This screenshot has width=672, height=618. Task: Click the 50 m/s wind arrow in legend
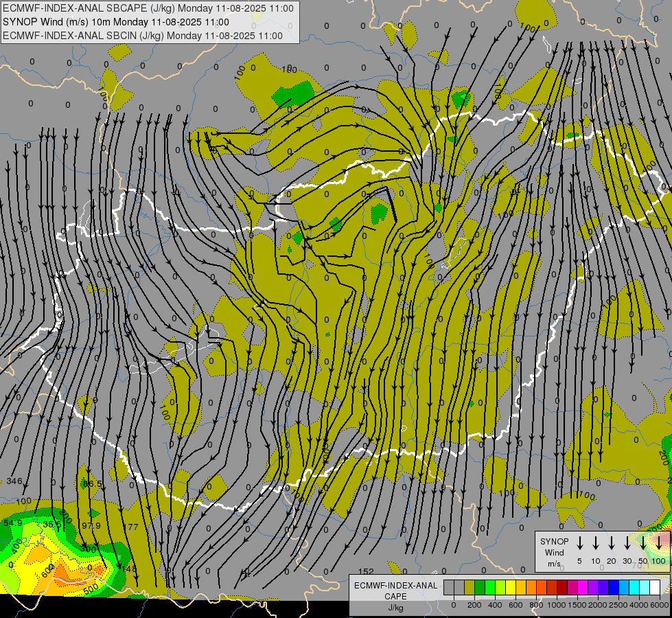click(x=643, y=542)
